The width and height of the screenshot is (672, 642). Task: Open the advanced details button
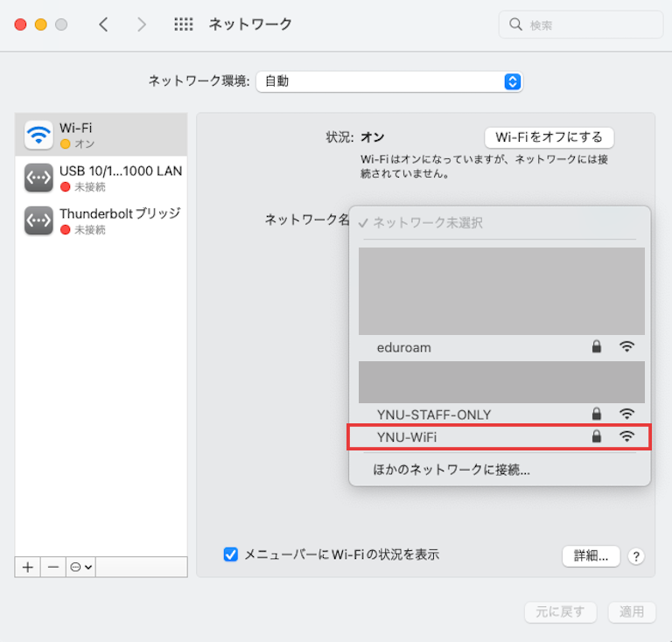(591, 556)
